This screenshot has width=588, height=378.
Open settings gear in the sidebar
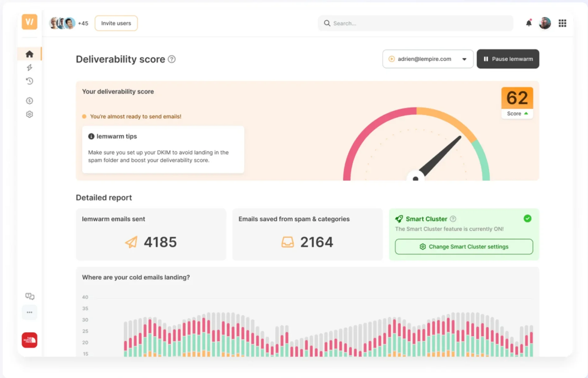(x=29, y=114)
